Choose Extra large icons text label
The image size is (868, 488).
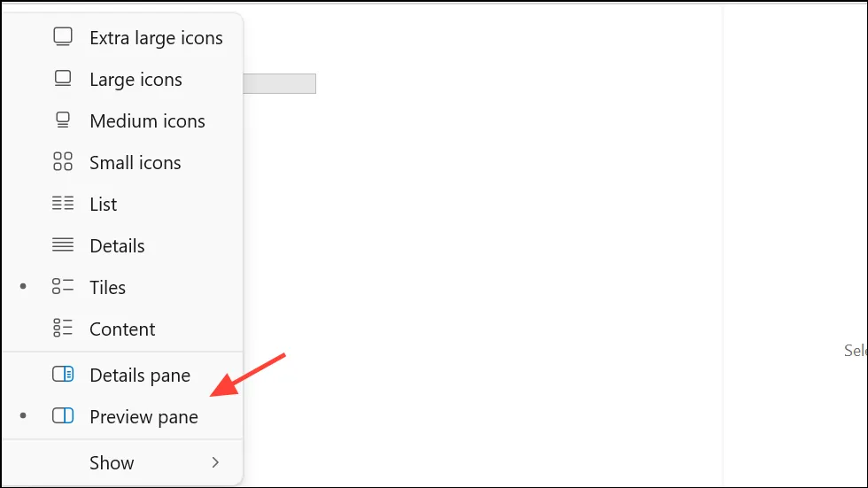pos(156,38)
